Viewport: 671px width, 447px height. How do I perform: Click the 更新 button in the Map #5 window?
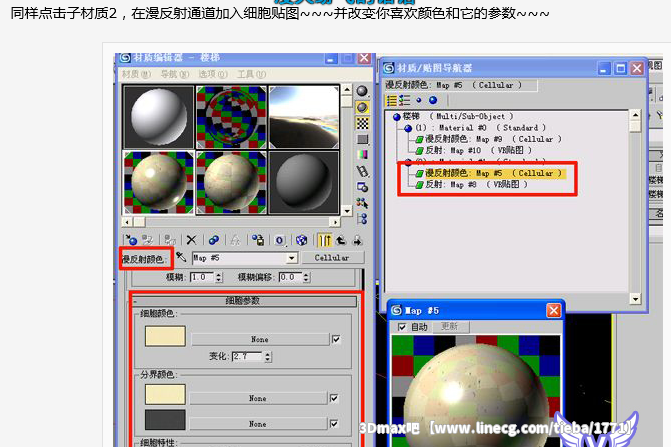[449, 327]
